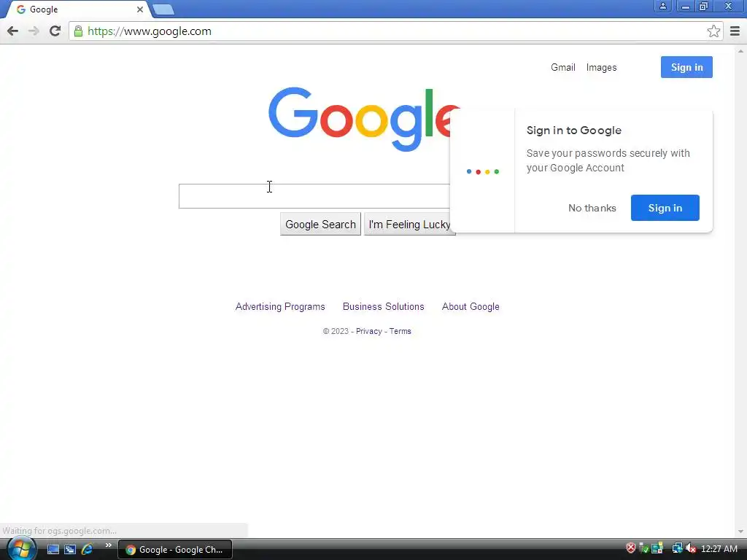Click the green padlock security icon
The image size is (747, 560).
tap(78, 31)
